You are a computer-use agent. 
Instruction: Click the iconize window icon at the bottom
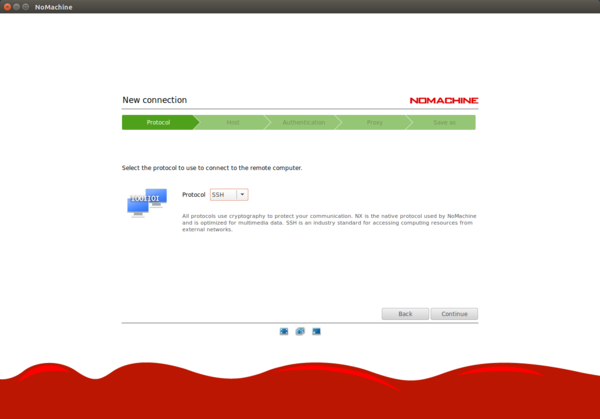[316, 331]
